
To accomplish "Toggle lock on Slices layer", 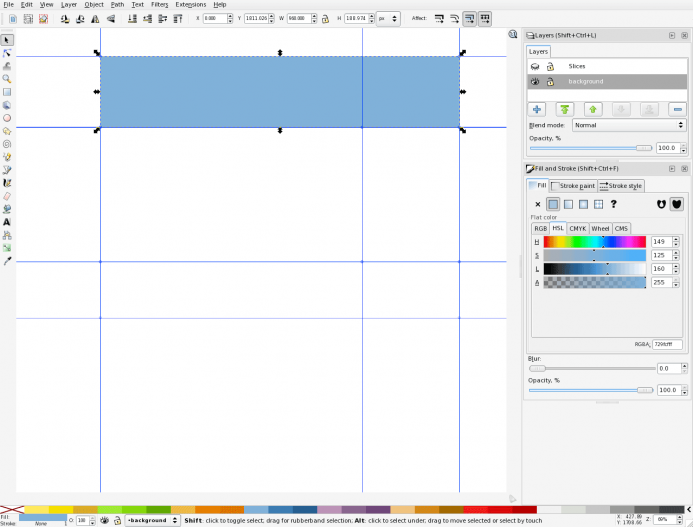I will [x=550, y=66].
